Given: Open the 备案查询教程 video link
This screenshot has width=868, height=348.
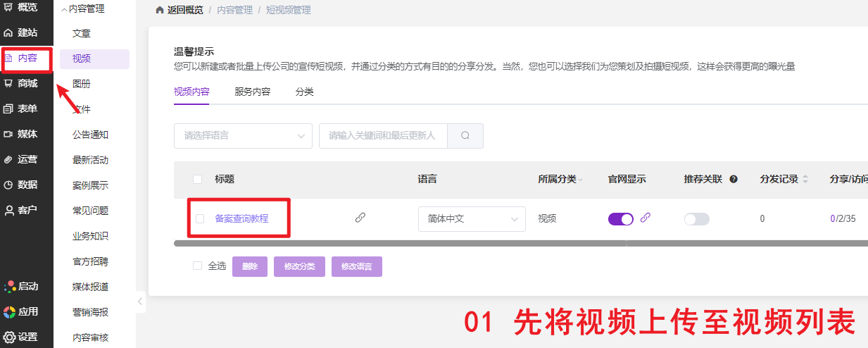Looking at the screenshot, I should (x=241, y=218).
